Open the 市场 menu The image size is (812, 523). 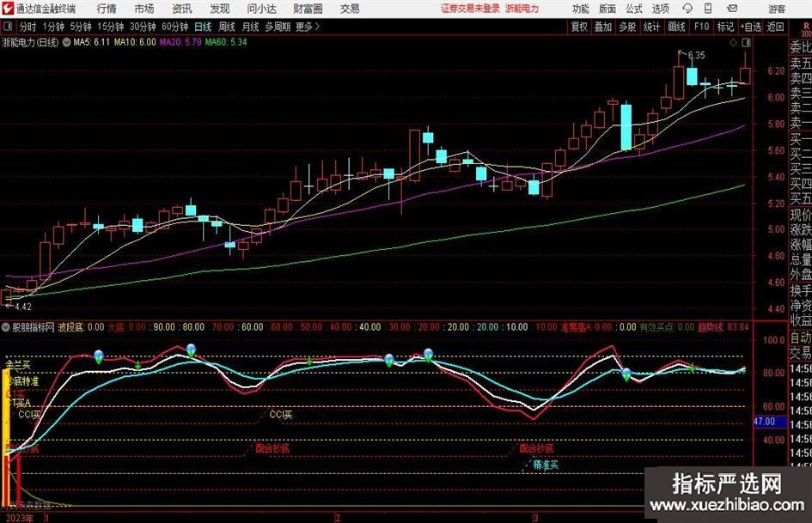[x=144, y=9]
